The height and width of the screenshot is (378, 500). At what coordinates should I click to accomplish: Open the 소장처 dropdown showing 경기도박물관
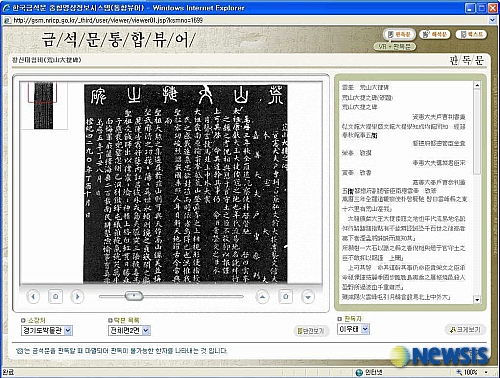(x=47, y=330)
